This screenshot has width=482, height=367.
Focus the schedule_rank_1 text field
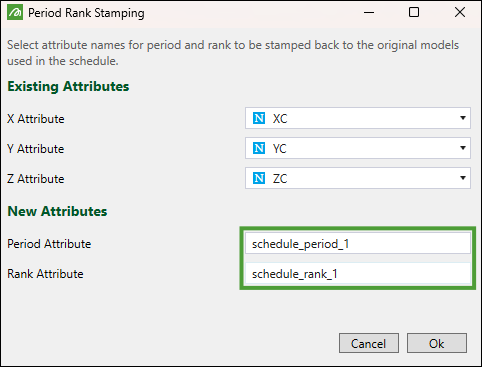pos(358,274)
